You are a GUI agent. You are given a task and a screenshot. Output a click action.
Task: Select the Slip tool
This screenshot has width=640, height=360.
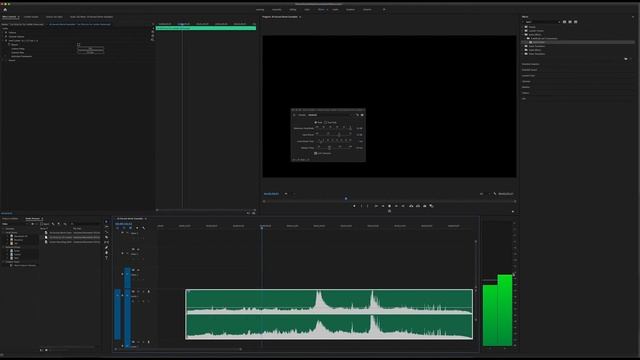point(107,242)
